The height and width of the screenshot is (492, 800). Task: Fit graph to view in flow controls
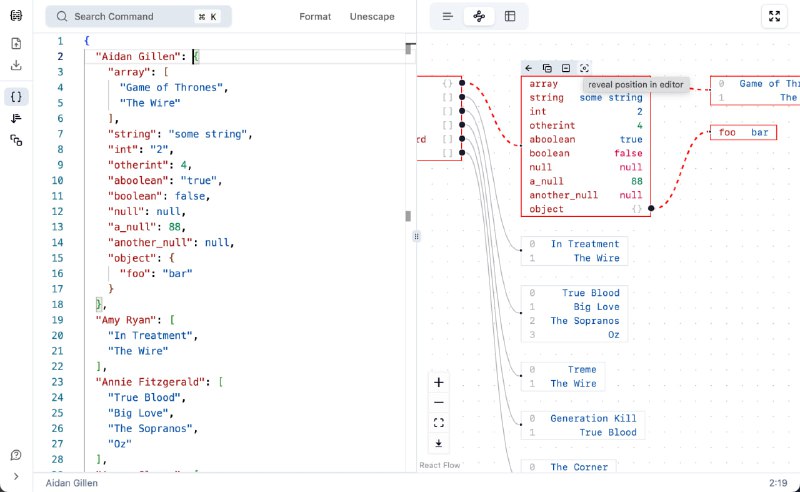[x=438, y=423]
